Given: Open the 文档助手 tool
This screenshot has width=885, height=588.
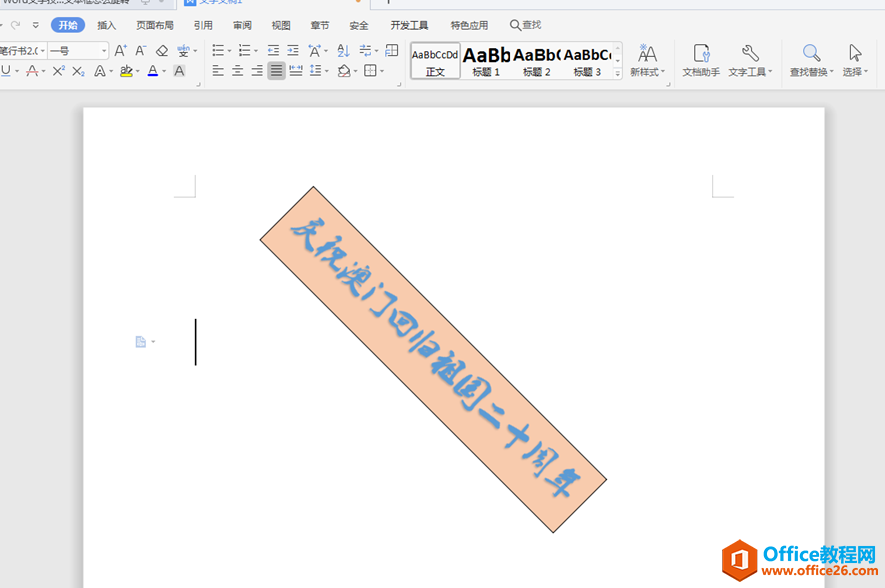Looking at the screenshot, I should tap(701, 60).
